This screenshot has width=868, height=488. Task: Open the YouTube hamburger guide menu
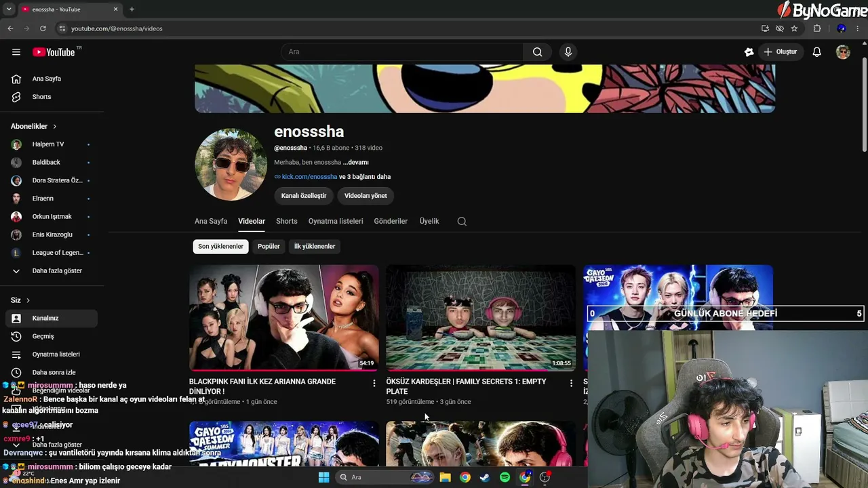pos(16,52)
